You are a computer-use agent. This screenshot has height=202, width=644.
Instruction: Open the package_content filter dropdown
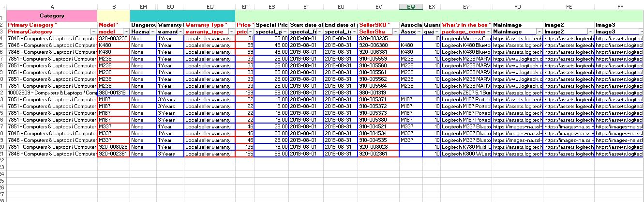[x=488, y=31]
